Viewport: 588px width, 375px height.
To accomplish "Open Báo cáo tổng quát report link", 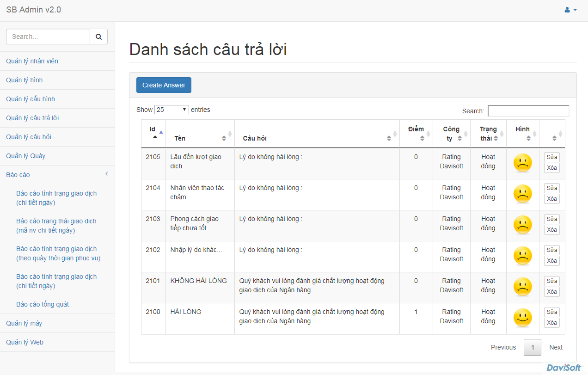I will pos(43,304).
